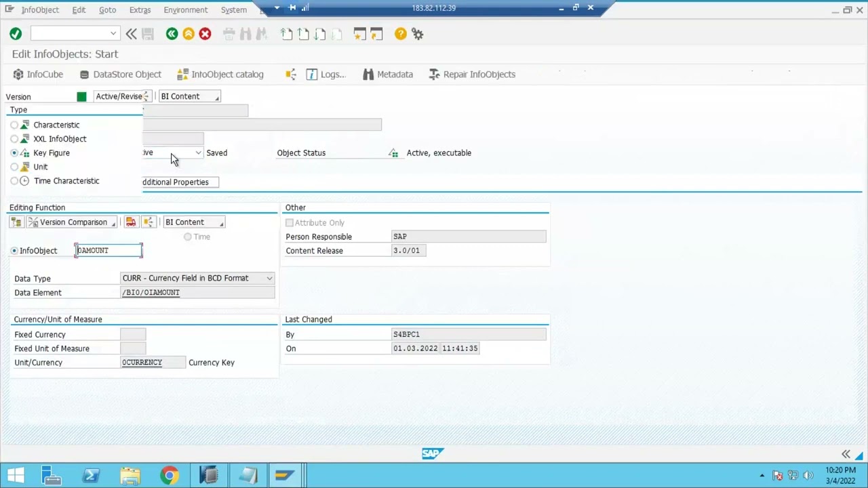Click the where-used icon under Editing Function
868x488 pixels.
point(149,222)
